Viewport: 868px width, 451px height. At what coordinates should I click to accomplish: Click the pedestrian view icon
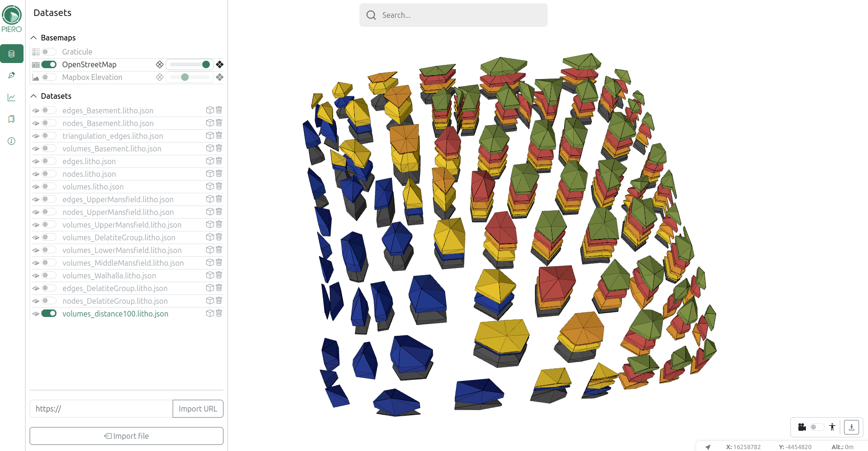coord(832,427)
